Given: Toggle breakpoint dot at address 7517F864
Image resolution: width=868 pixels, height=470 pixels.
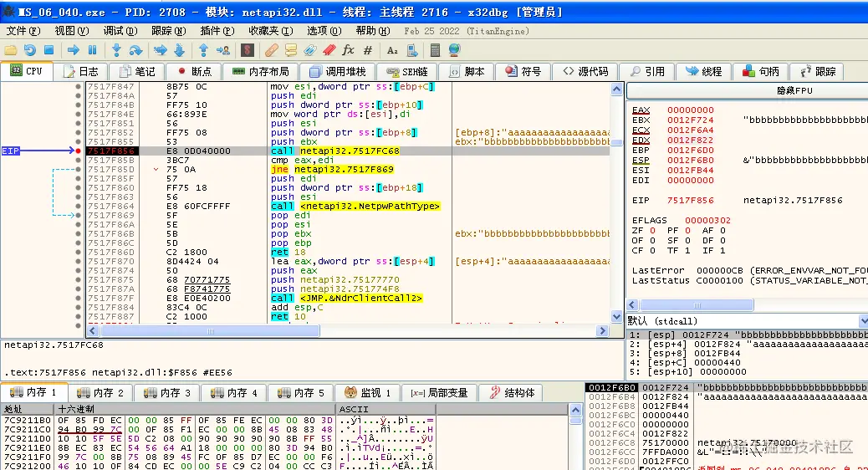Looking at the screenshot, I should point(78,206).
